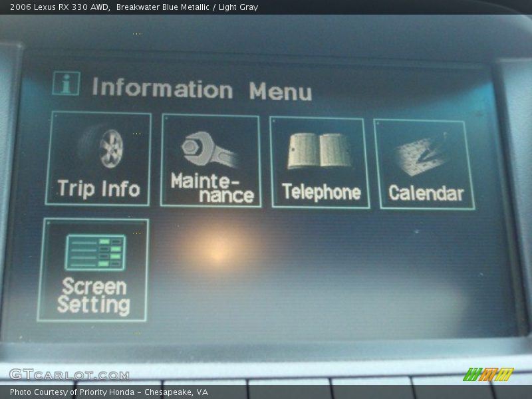The image size is (532, 399).
Task: Click the Priority Honda photo credit text
Action: tap(109, 392)
